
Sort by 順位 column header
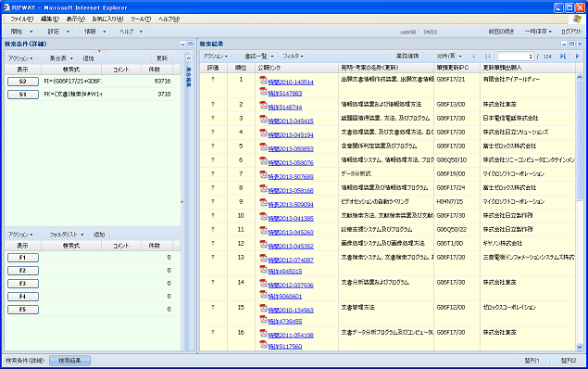click(241, 68)
